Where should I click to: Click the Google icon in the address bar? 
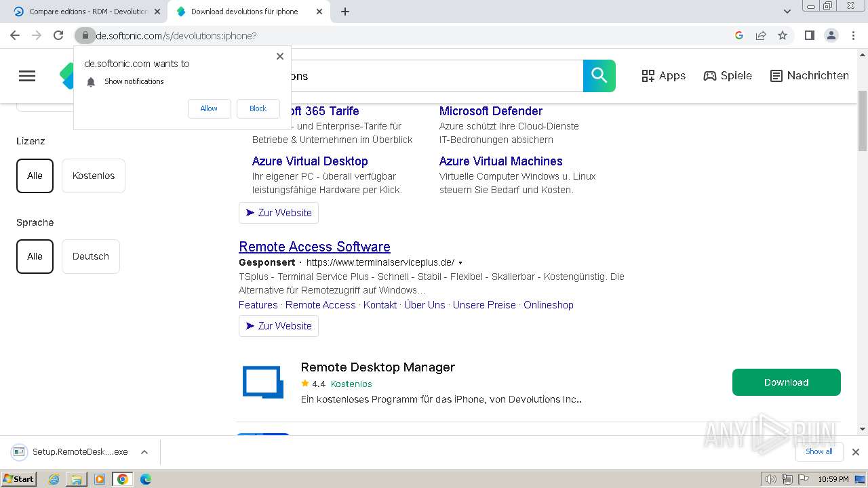tap(739, 35)
